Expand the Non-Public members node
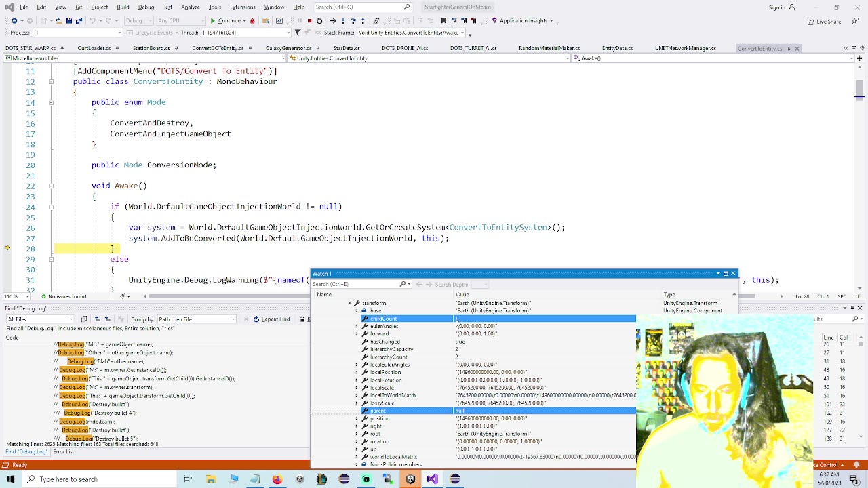The image size is (868, 488). (357, 465)
